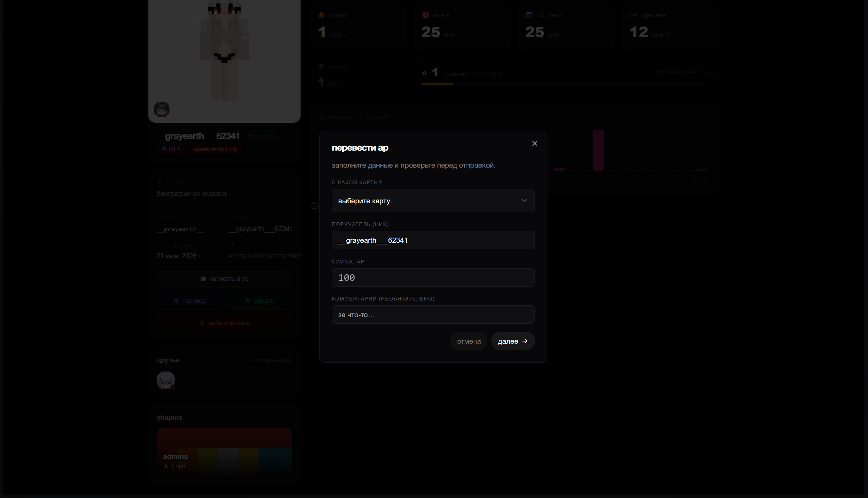
Task: Click the remove-user icon in убрать
Action: click(248, 301)
